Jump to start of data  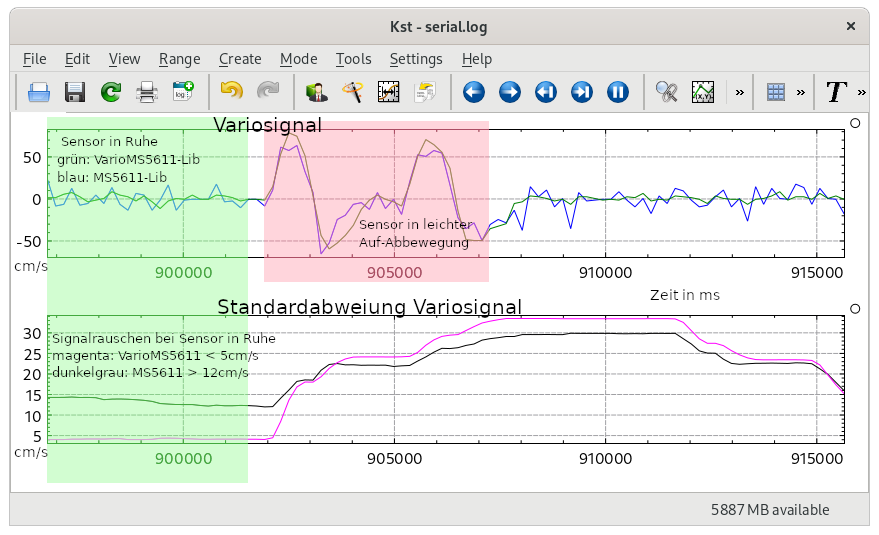point(545,92)
